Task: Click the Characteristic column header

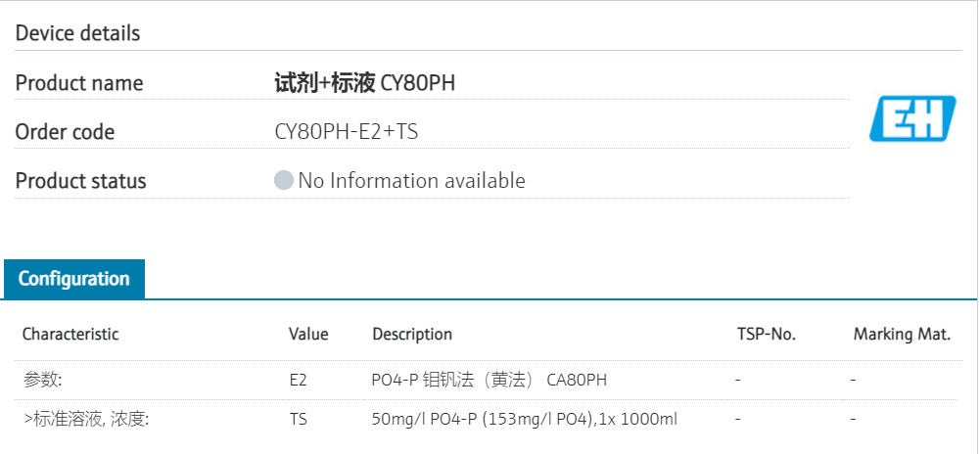Action: [x=70, y=334]
